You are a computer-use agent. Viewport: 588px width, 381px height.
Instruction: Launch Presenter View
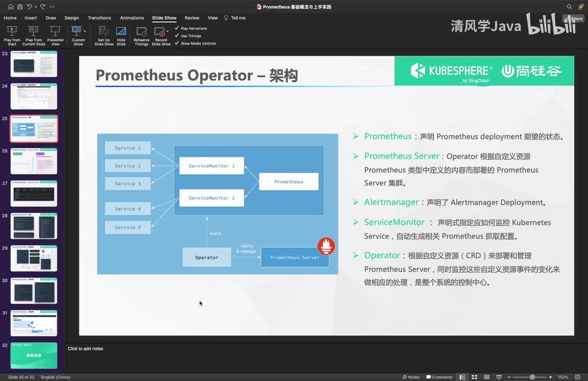[x=56, y=36]
